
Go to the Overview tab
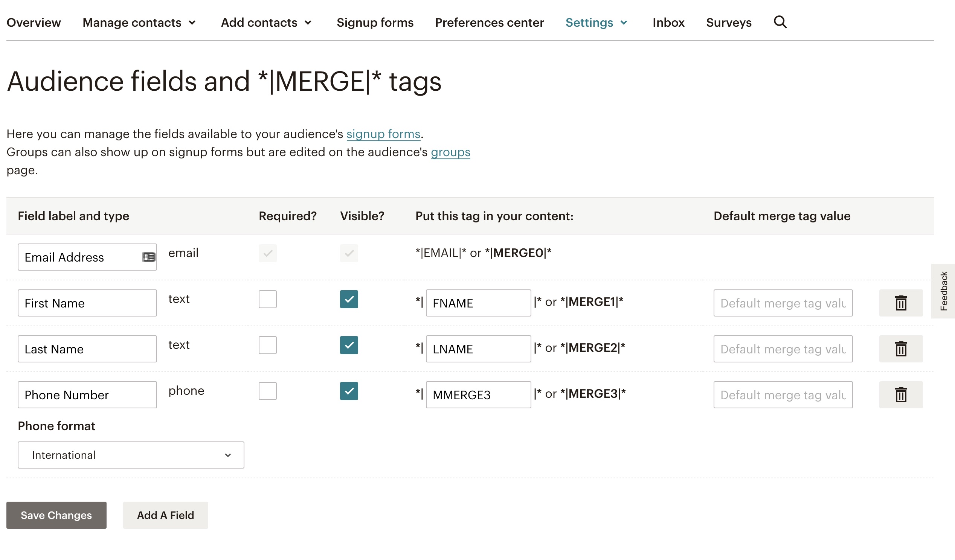pos(34,23)
